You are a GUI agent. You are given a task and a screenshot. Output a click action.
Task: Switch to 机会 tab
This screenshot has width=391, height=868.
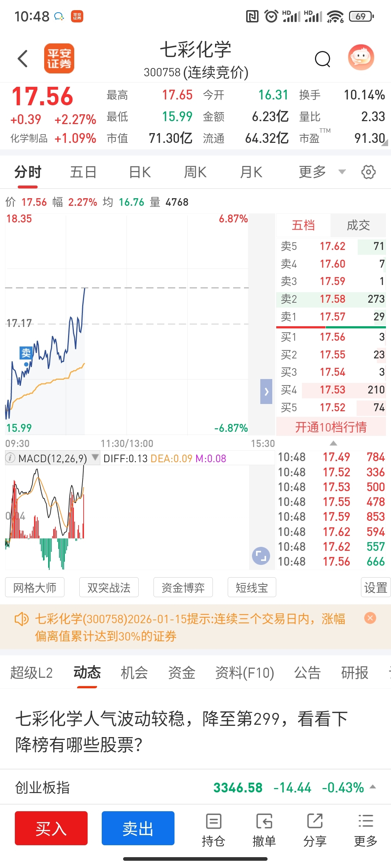click(134, 673)
